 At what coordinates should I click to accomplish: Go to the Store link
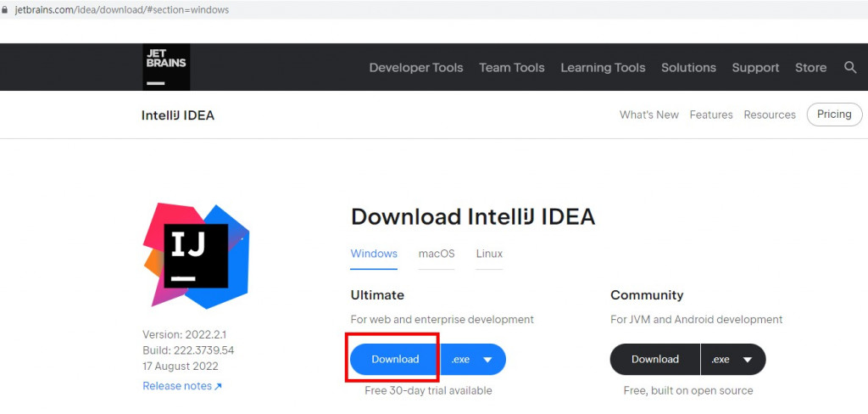pos(810,68)
